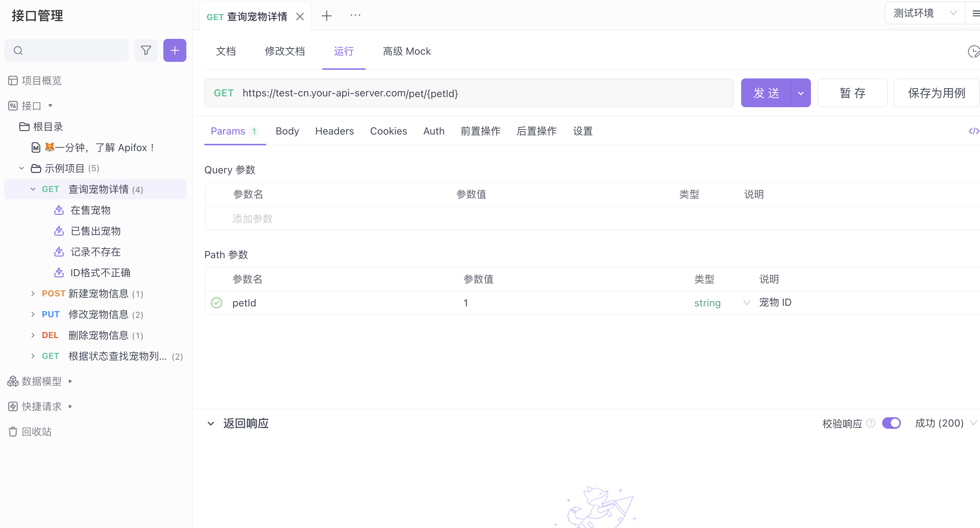Collapse the 示例项目 folder
The height and width of the screenshot is (528, 980).
pyautogui.click(x=21, y=168)
